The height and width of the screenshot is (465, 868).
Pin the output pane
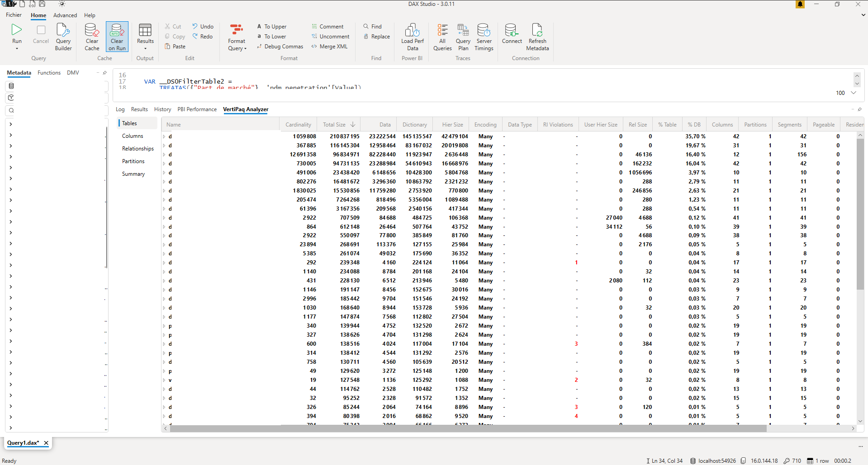point(860,109)
